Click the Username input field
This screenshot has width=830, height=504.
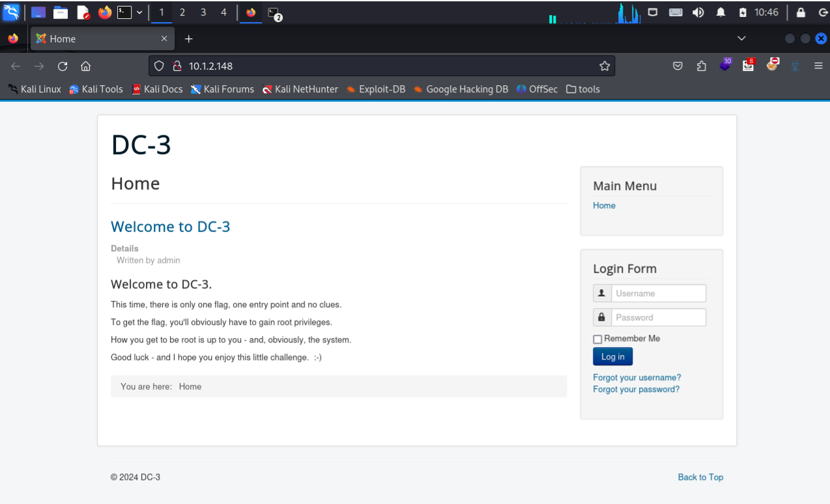pos(658,293)
